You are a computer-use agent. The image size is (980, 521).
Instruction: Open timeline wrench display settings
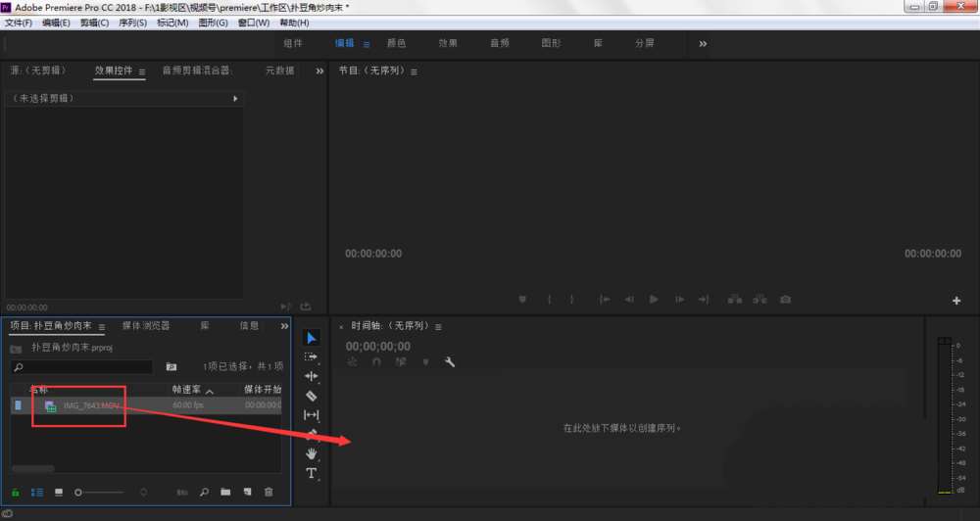(x=450, y=362)
